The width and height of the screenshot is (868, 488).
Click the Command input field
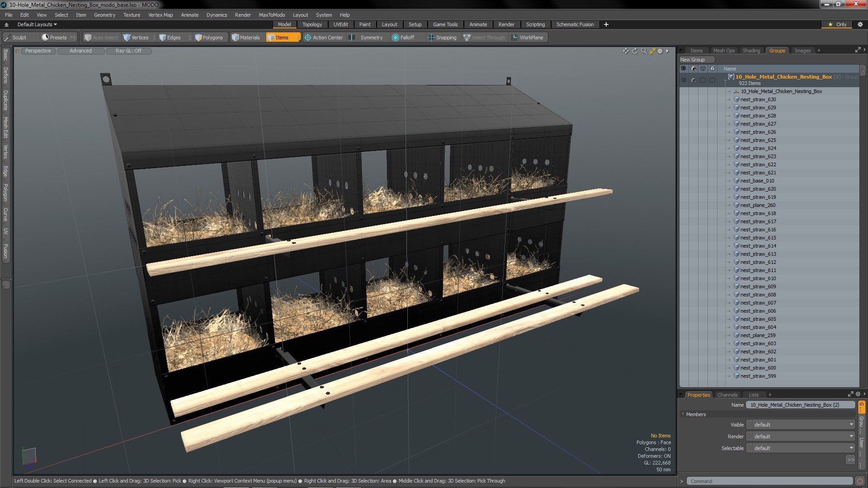(x=769, y=481)
